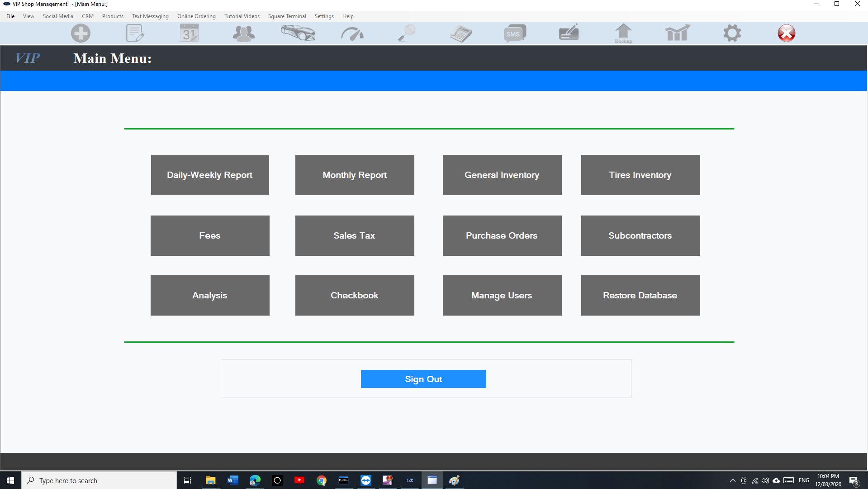The image size is (868, 489).
Task: Click the Backup arrow icon
Action: (x=623, y=34)
